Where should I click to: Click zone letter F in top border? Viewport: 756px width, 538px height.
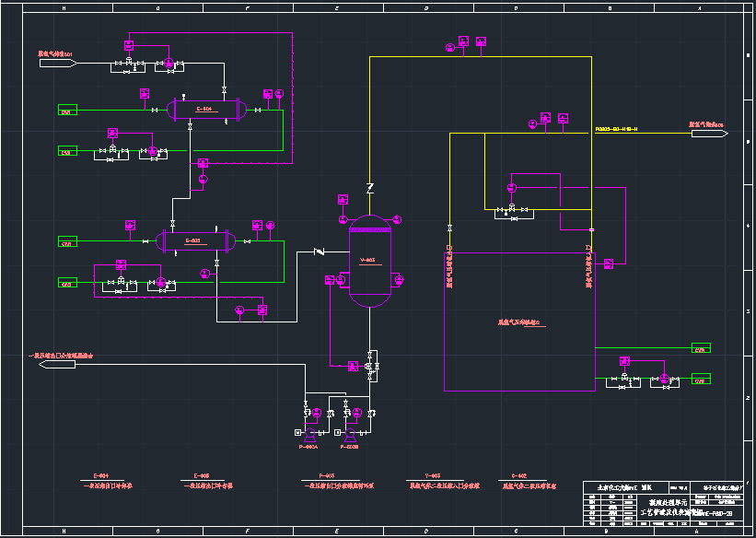pyautogui.click(x=248, y=8)
